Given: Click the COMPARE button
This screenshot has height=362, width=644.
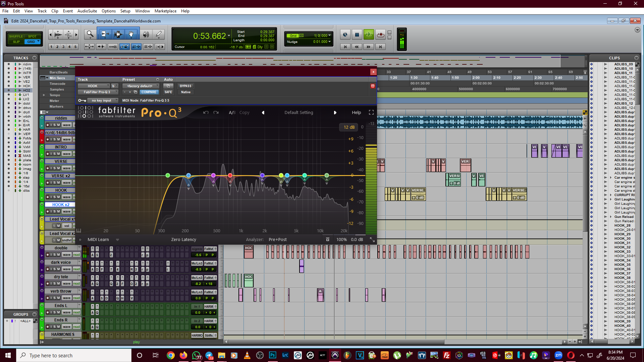Looking at the screenshot, I should [x=149, y=92].
